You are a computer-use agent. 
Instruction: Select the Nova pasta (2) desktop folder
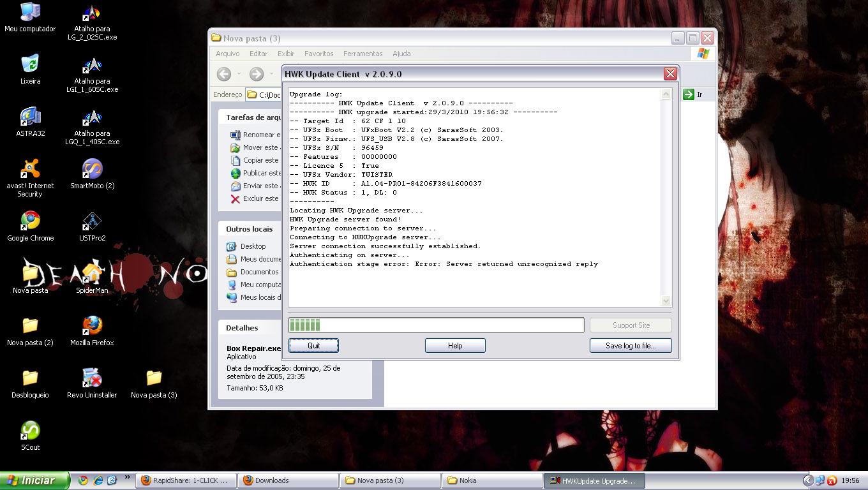30,331
